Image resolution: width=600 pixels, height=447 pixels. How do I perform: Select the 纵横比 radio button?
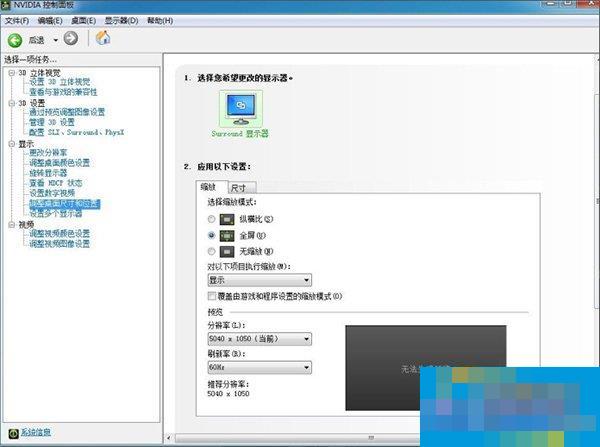coord(211,219)
